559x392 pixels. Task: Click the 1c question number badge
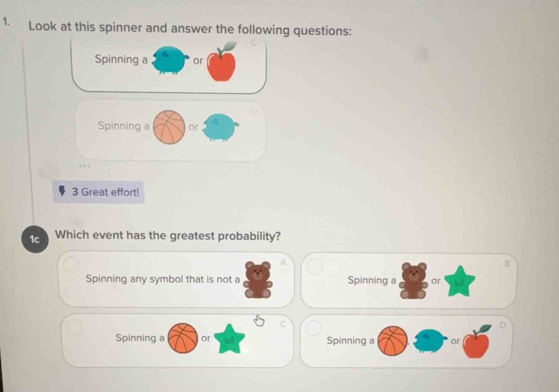click(35, 239)
